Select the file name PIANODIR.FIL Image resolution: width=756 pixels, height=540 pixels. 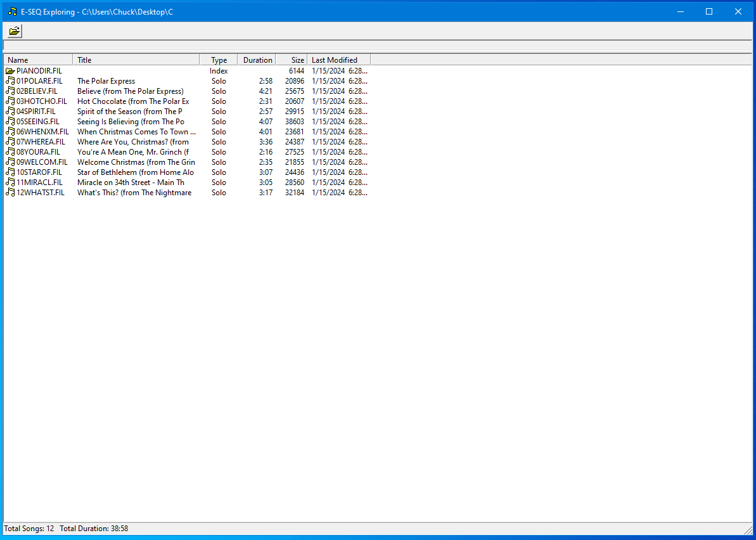coord(39,71)
